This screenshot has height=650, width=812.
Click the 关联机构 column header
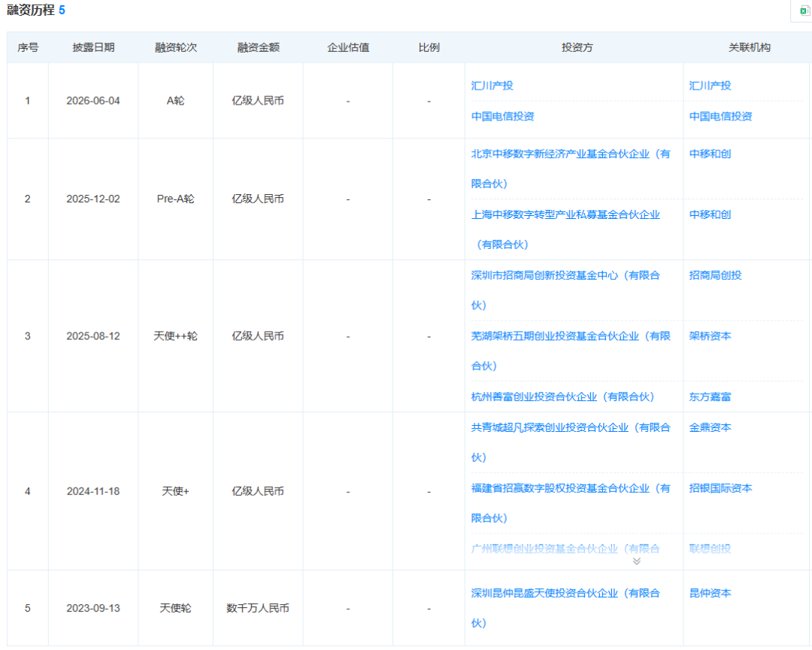[750, 47]
